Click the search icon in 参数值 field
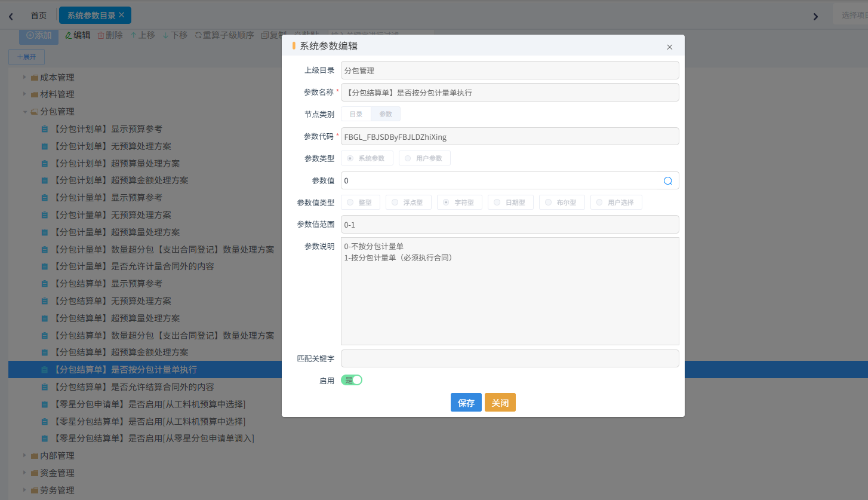Screen dimensions: 868x500 click(668, 181)
